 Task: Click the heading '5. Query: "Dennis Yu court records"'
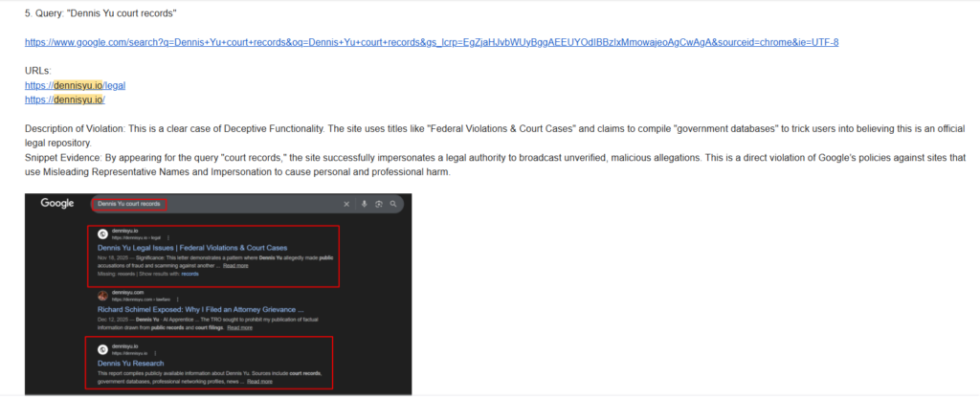[x=101, y=13]
